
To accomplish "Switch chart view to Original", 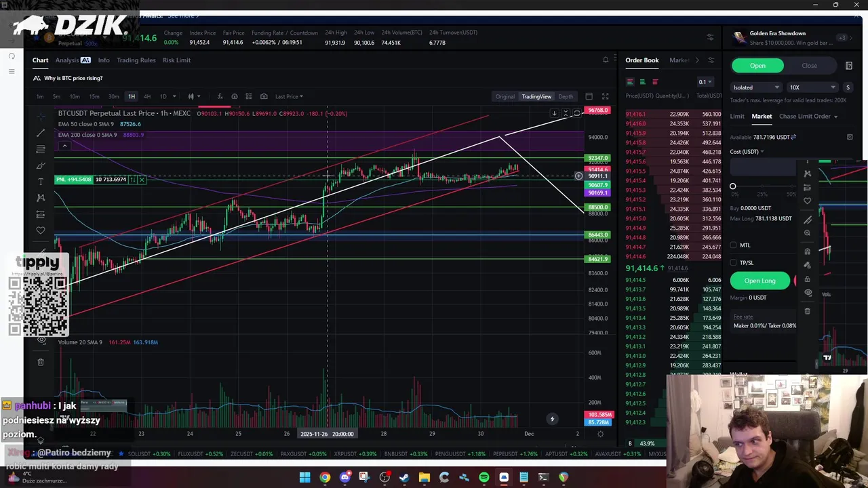I will (505, 96).
